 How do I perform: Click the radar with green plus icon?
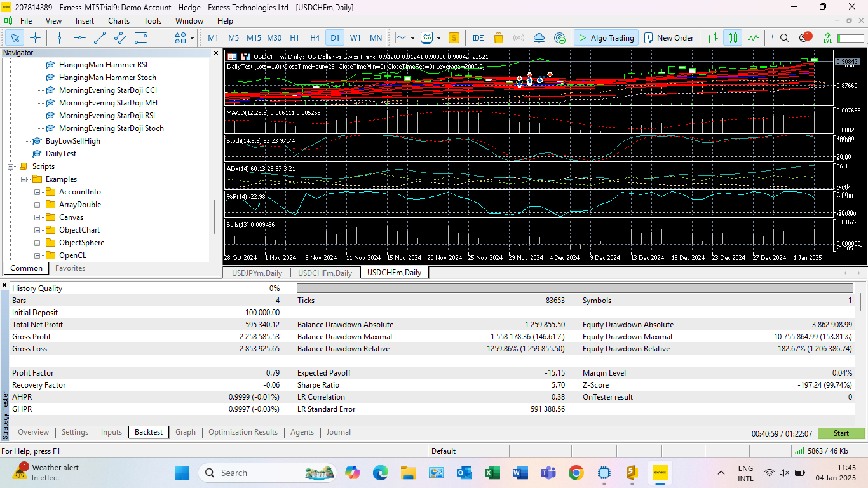[x=560, y=38]
